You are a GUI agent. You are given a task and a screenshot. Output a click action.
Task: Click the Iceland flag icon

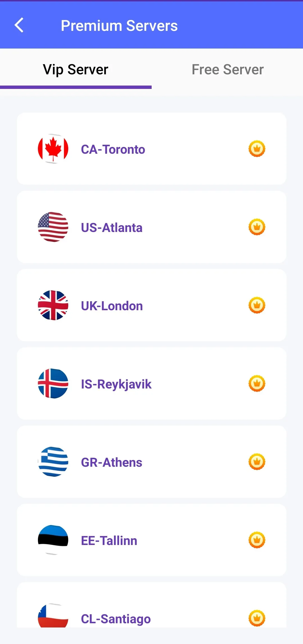point(53,383)
